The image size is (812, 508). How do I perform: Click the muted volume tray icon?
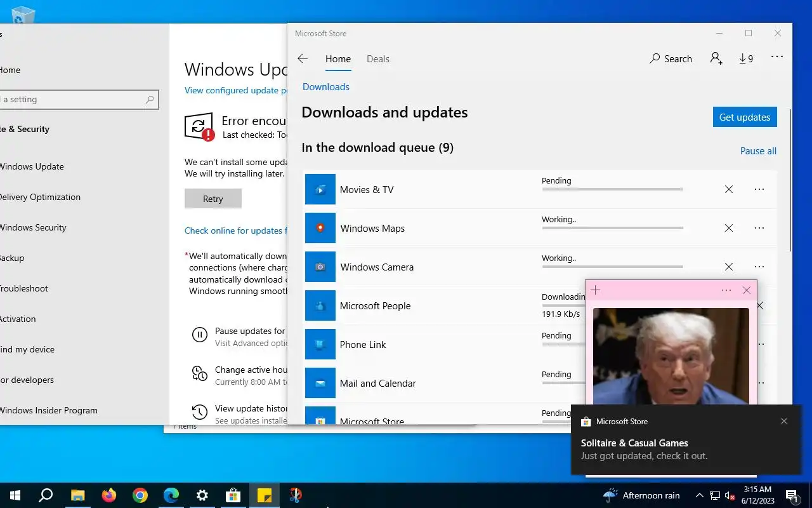[730, 495]
